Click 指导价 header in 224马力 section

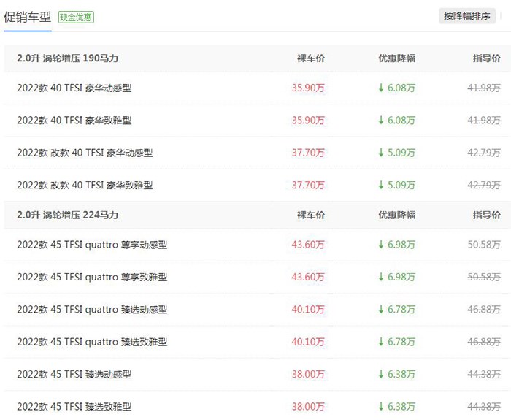click(x=487, y=215)
